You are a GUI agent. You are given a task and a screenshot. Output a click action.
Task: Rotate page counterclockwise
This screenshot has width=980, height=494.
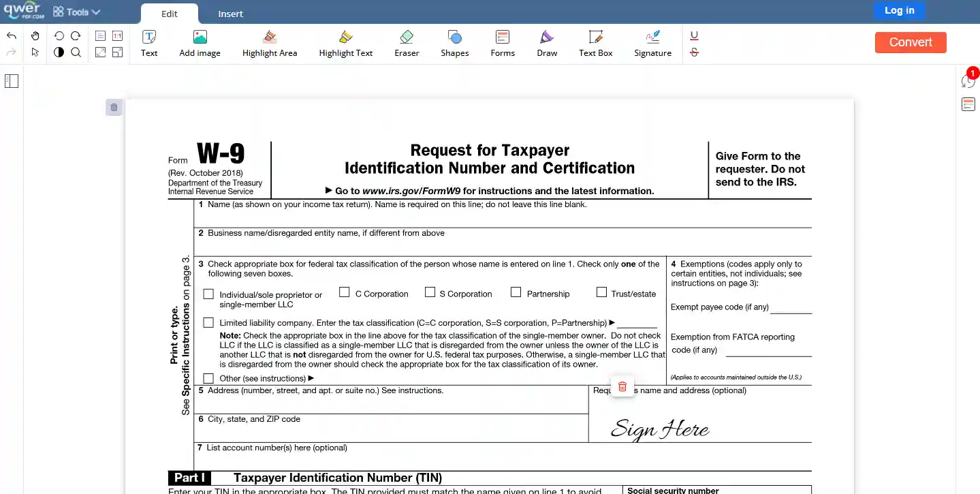click(x=59, y=35)
